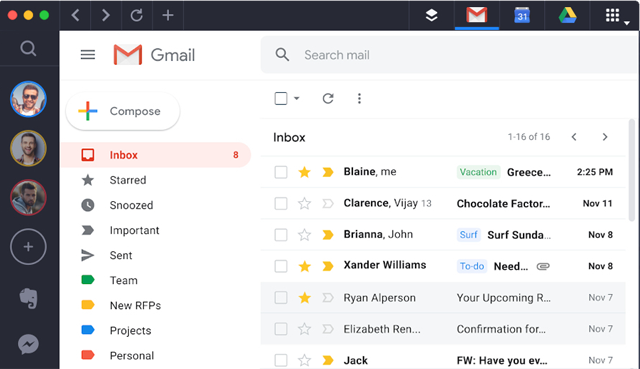Add a new account with circled plus
The image size is (640, 369).
[28, 247]
